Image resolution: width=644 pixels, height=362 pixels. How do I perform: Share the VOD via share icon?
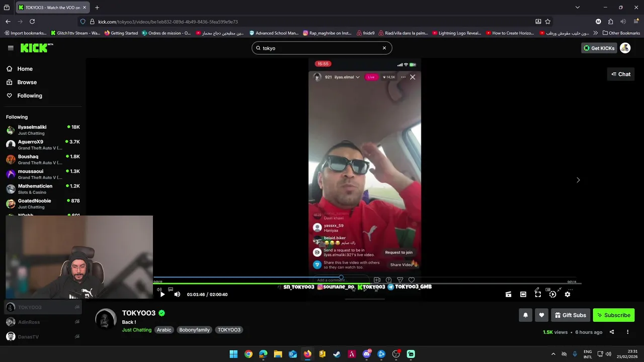[x=612, y=332]
